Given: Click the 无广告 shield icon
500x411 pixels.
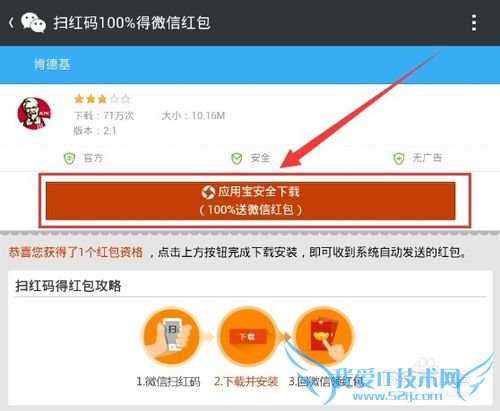Looking at the screenshot, I should click(x=399, y=158).
